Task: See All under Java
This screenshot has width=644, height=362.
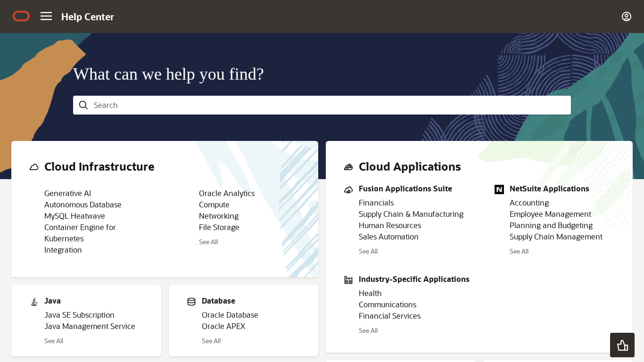Action: click(x=54, y=341)
